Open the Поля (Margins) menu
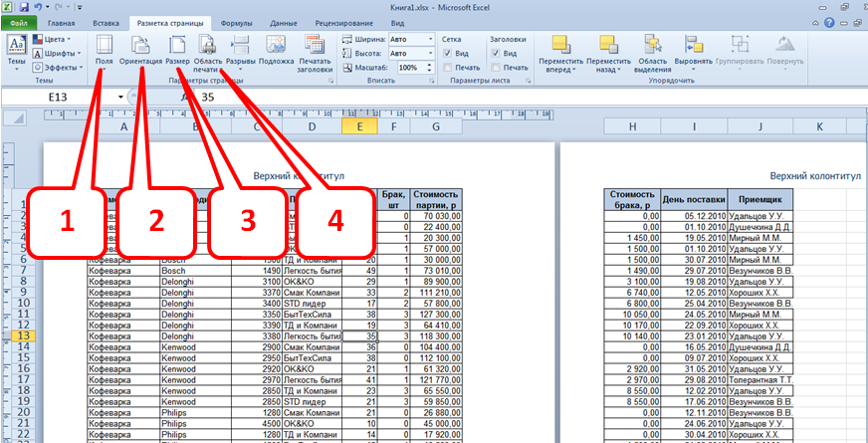 point(104,50)
